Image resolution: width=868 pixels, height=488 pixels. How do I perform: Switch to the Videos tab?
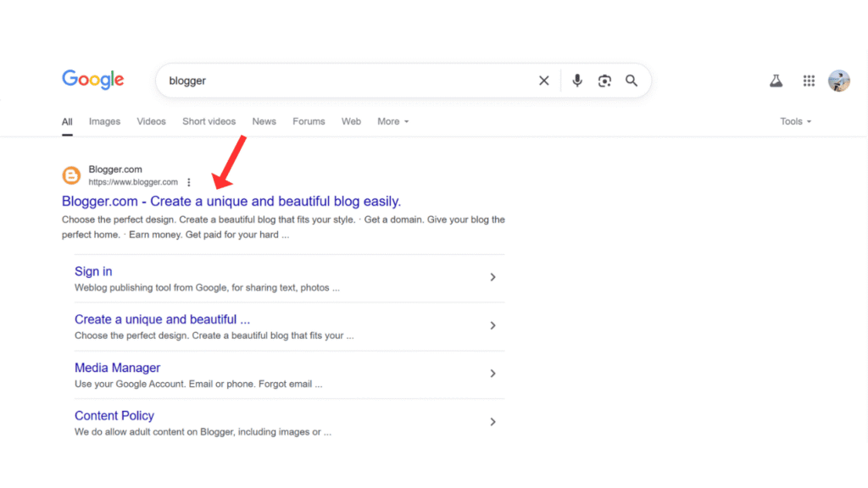(x=151, y=122)
